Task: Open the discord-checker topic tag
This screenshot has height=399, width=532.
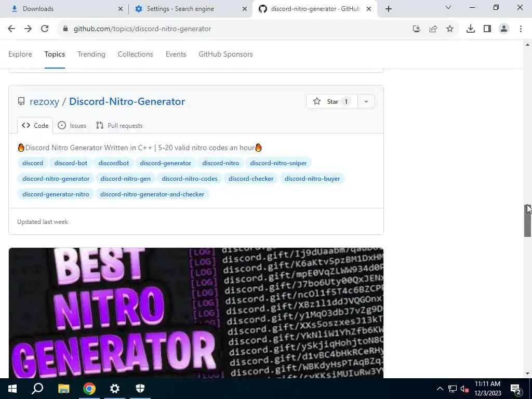Action: pos(251,179)
